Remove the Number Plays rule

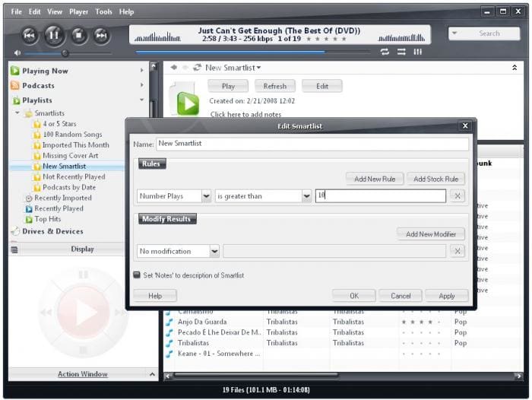point(458,196)
